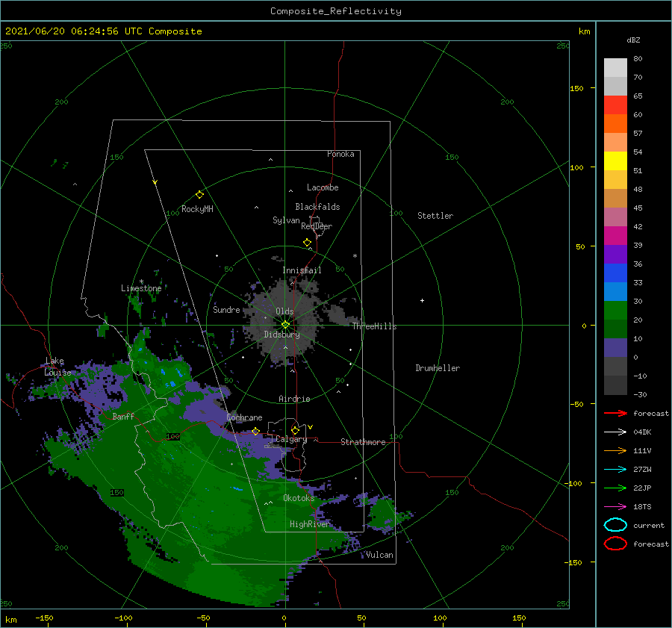Click the green 22JP arrow symbol
Image resolution: width=672 pixels, height=628 pixels.
[615, 488]
